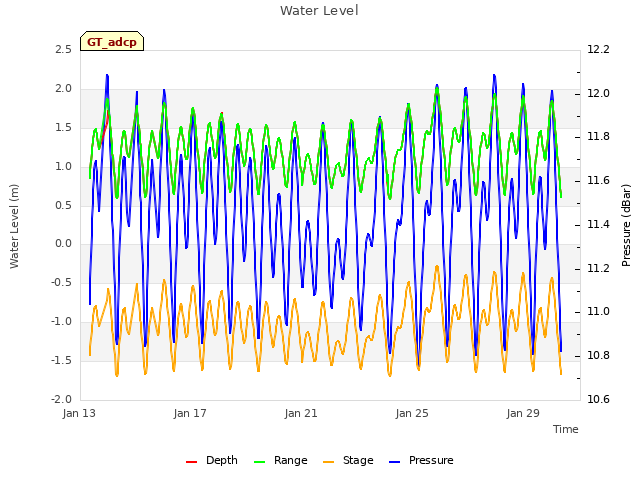Click the 2.0 left axis tick label

(63, 89)
